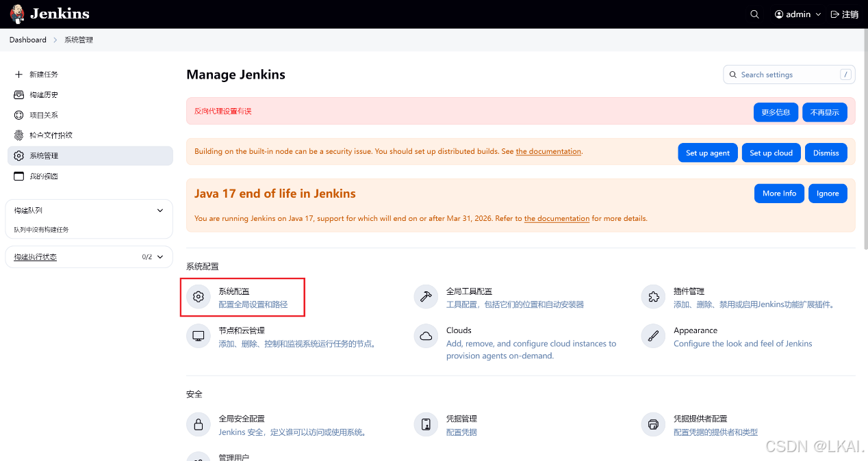Click the paintbrush icon of Appearance
Screen dimensions: 868x461
click(653, 336)
